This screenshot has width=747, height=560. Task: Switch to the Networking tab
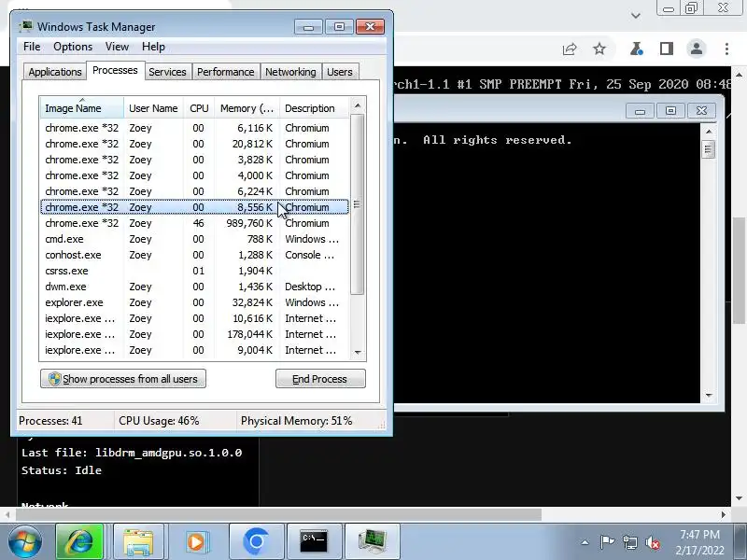pyautogui.click(x=290, y=72)
